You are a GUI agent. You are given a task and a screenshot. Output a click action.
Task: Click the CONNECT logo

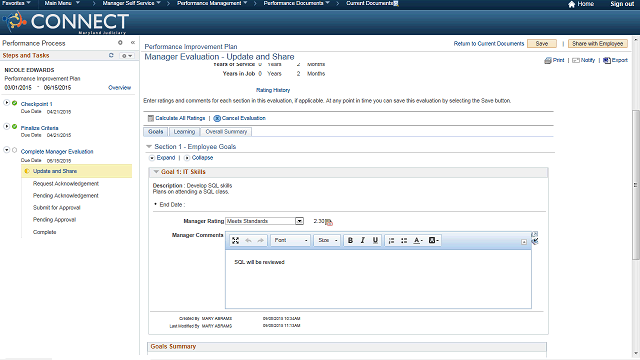click(x=65, y=22)
